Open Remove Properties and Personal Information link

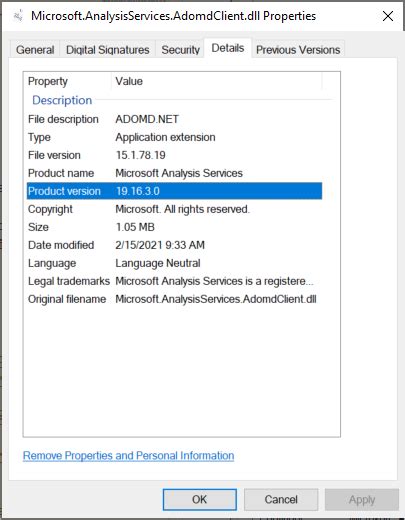[128, 455]
